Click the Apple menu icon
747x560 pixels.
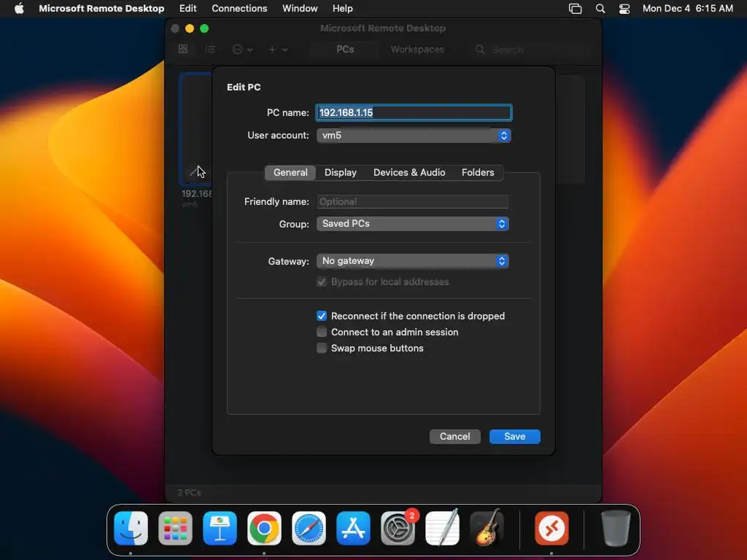(x=19, y=8)
